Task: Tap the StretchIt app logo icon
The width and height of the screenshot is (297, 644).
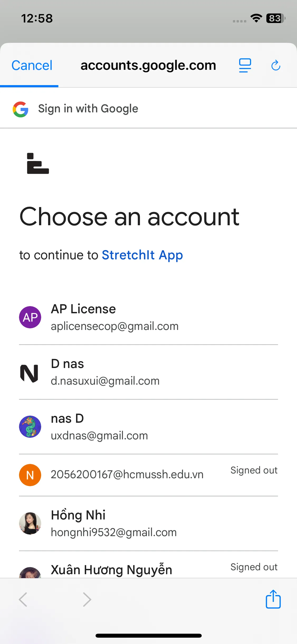Action: [x=38, y=163]
